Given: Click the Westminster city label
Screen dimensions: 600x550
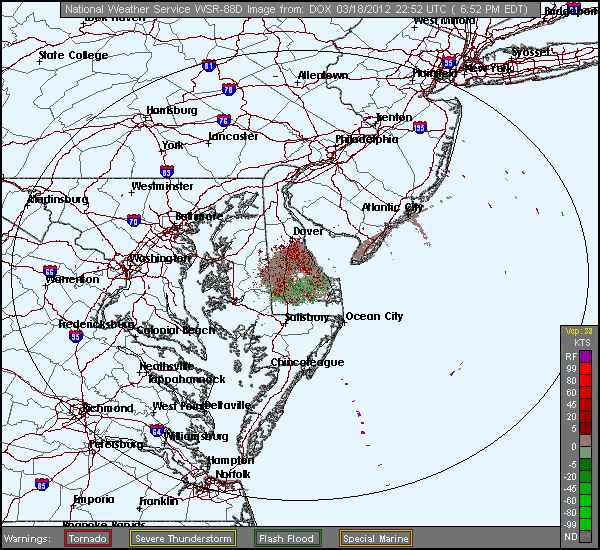Looking at the screenshot, I should pos(162,186).
